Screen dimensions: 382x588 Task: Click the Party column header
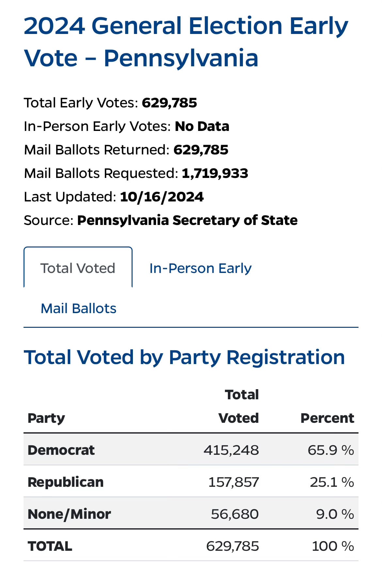click(x=46, y=418)
